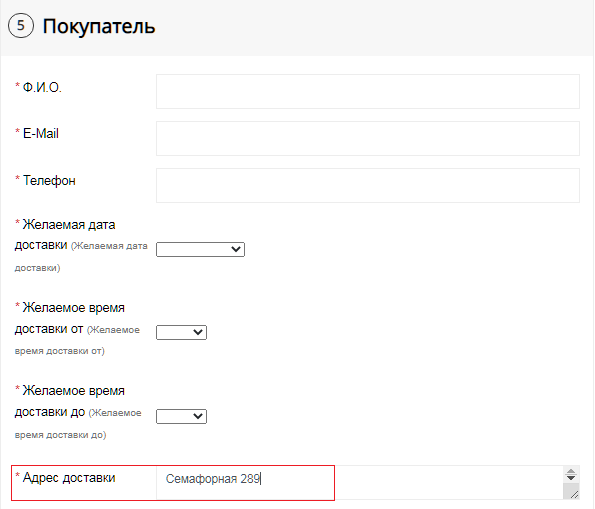Image resolution: width=595 pixels, height=509 pixels.
Task: Expand the Желаемое время доставки до dropdown
Action: (x=181, y=416)
